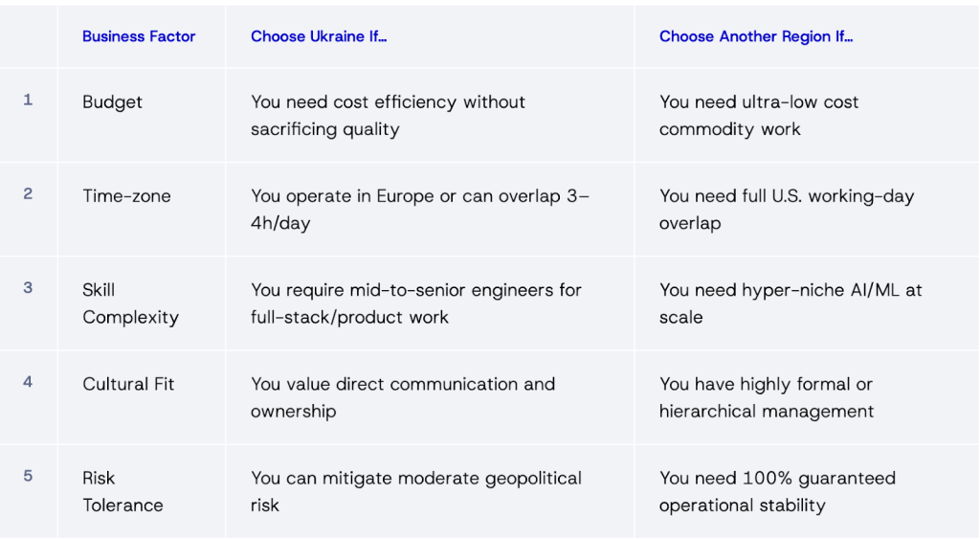Click the "Choose Ukraine If…" column header

(x=319, y=36)
